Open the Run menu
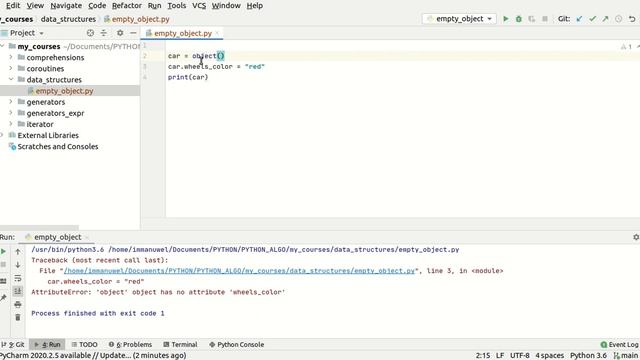 pos(154,6)
